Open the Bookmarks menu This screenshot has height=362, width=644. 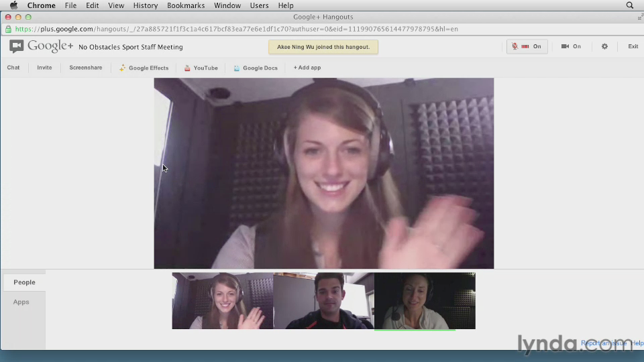point(186,5)
